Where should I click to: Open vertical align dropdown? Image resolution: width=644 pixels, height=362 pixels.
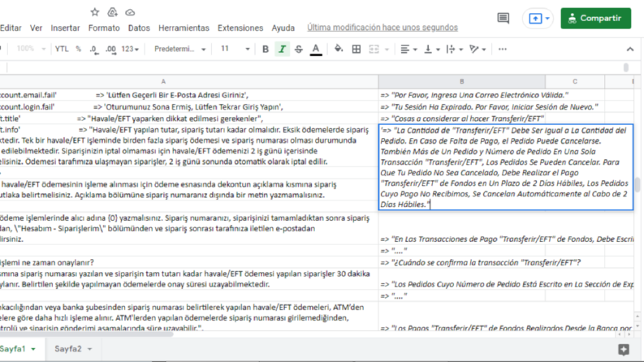point(432,50)
